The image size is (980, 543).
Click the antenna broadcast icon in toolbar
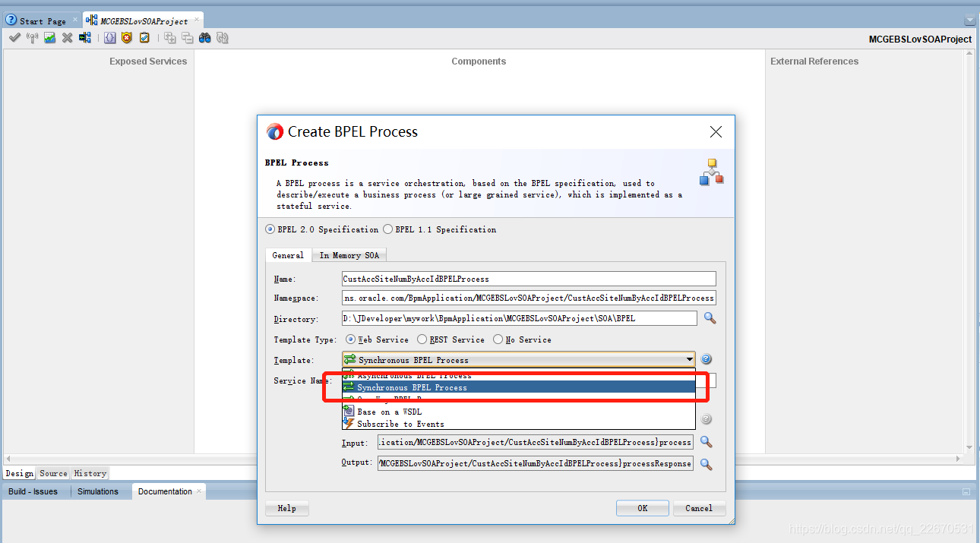(32, 38)
